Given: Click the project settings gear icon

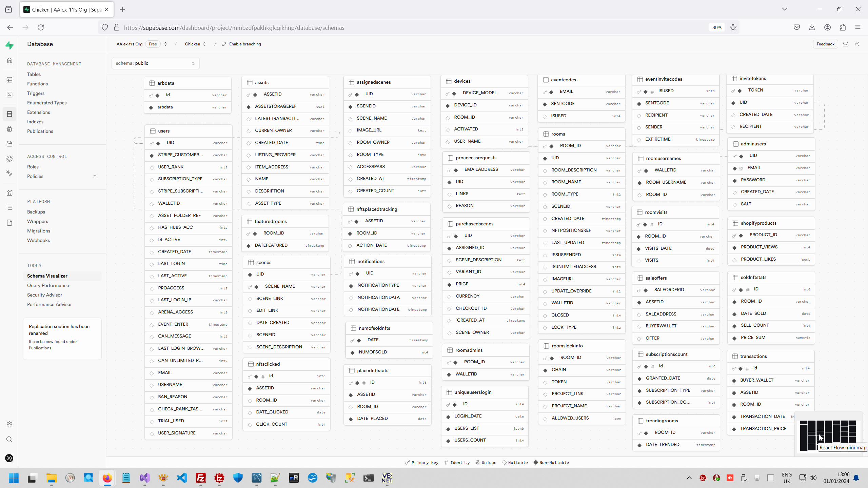Looking at the screenshot, I should [9, 424].
